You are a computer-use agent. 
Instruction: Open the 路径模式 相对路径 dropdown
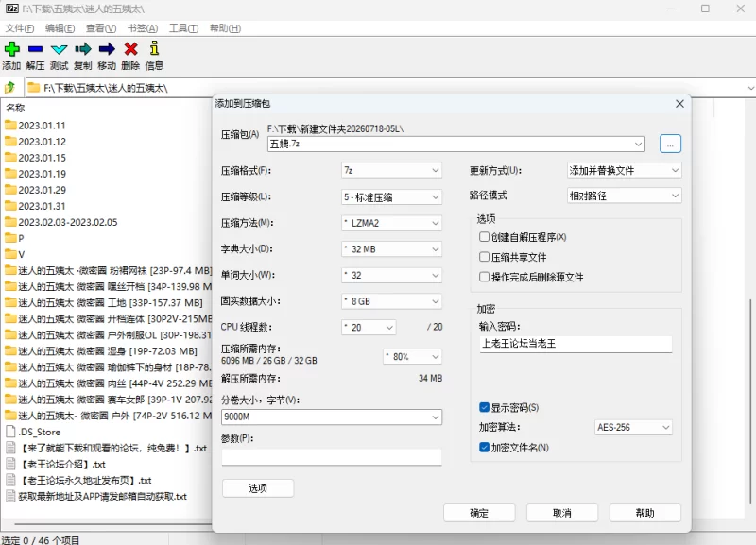[x=624, y=196]
